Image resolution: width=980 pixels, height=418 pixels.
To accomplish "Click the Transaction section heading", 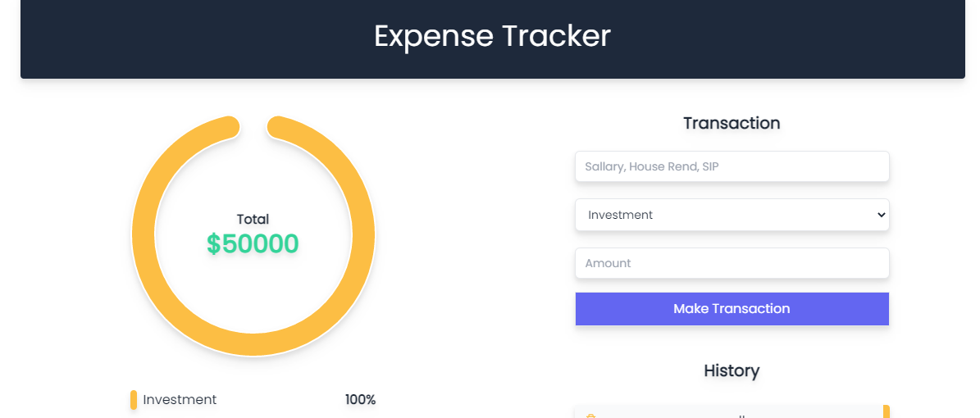I will tap(732, 123).
